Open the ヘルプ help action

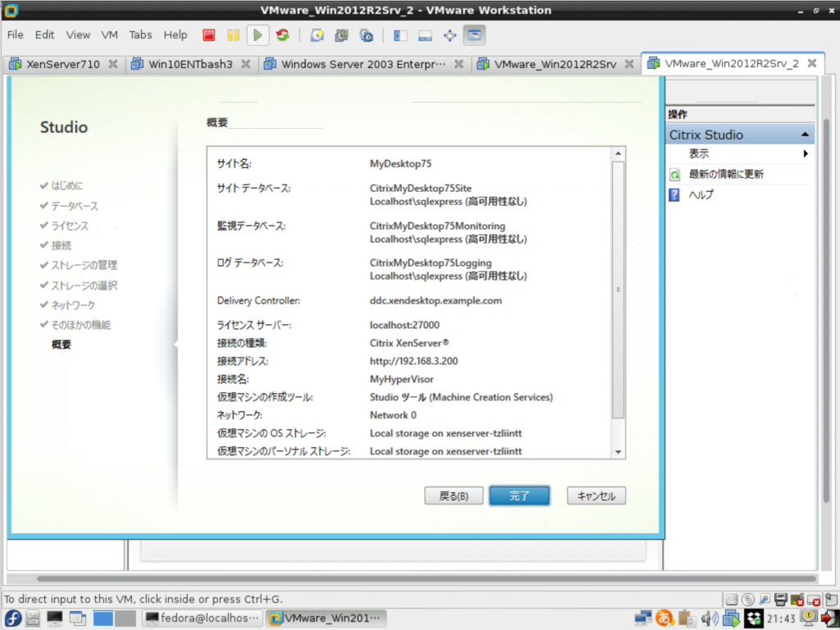point(701,194)
